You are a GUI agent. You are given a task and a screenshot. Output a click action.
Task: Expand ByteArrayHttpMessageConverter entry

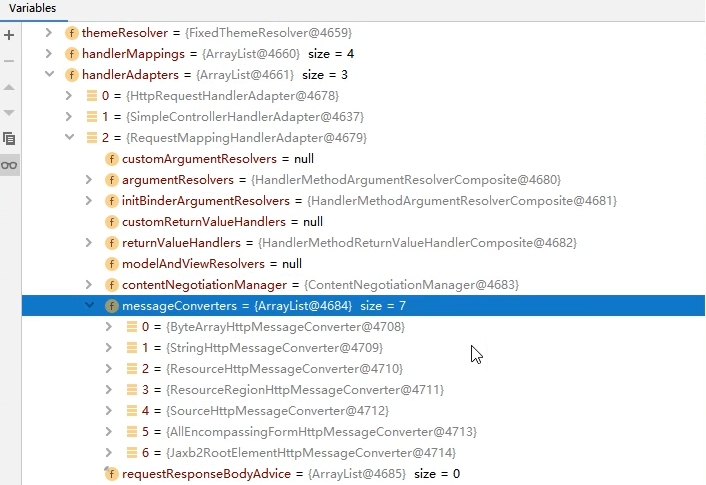pyautogui.click(x=109, y=326)
